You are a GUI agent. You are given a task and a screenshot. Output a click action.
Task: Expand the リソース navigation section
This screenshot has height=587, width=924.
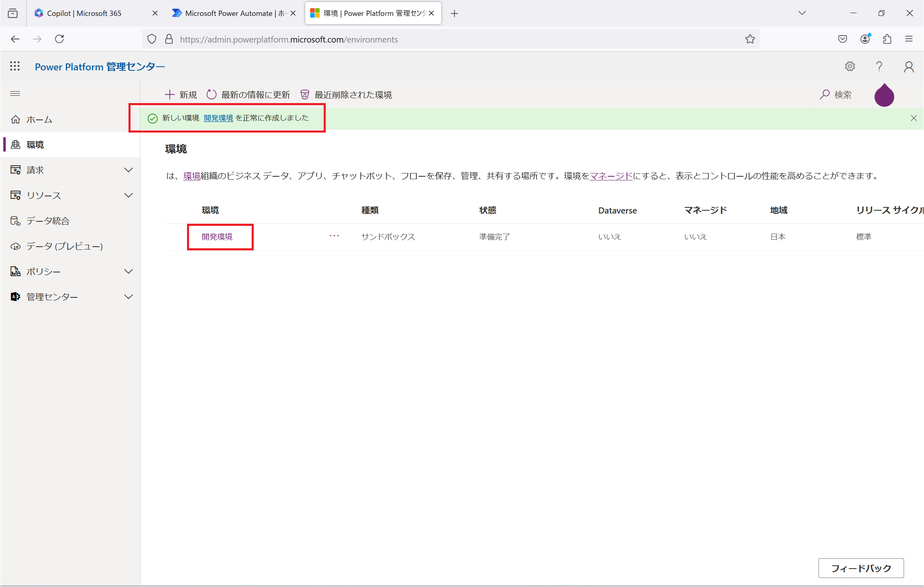pyautogui.click(x=128, y=196)
